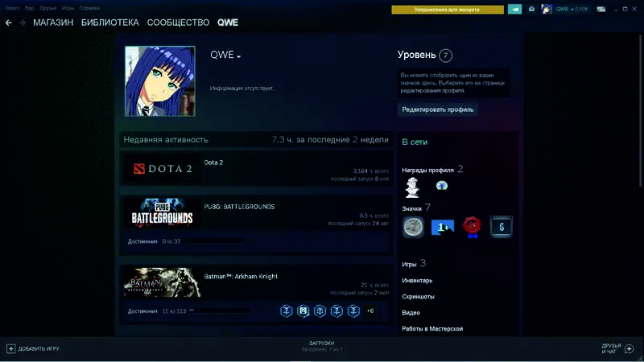The height and width of the screenshot is (362, 644).
Task: Click fourth Batman achievement icon
Action: point(336,311)
